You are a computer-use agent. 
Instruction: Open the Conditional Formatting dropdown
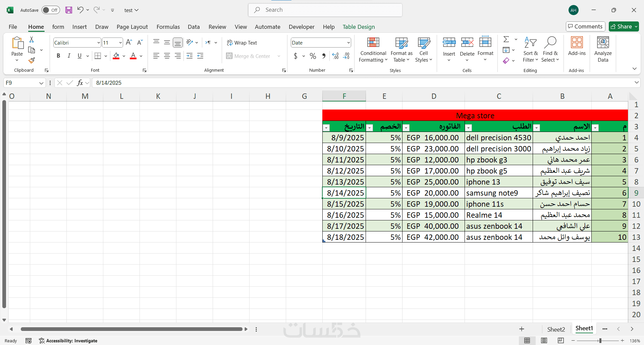coord(373,49)
